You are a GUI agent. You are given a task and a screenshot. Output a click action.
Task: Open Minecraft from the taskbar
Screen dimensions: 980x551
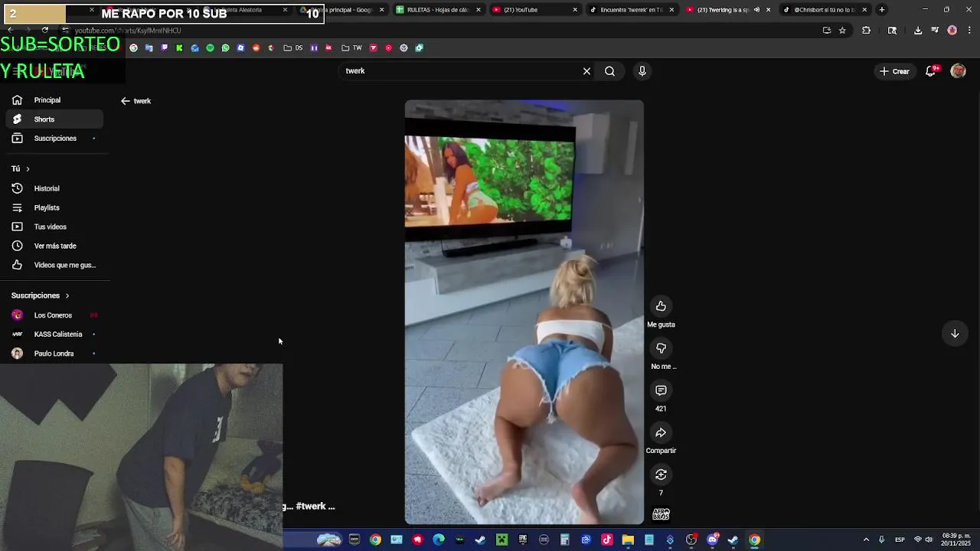[x=501, y=540]
